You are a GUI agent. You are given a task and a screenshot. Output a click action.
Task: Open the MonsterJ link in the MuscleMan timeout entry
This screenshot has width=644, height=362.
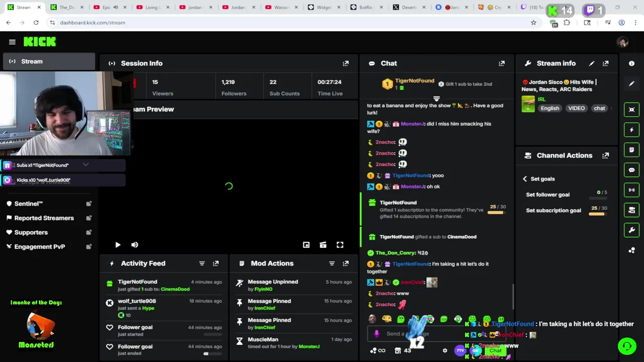point(309,346)
